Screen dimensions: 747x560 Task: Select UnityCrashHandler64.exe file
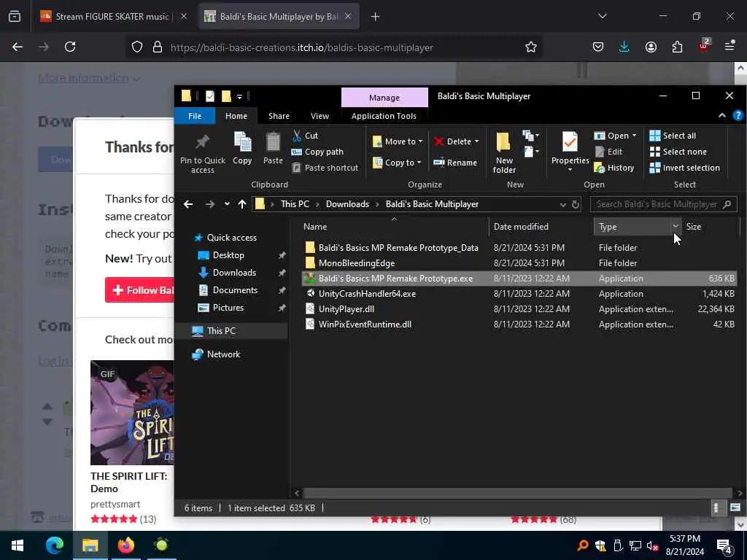[367, 294]
